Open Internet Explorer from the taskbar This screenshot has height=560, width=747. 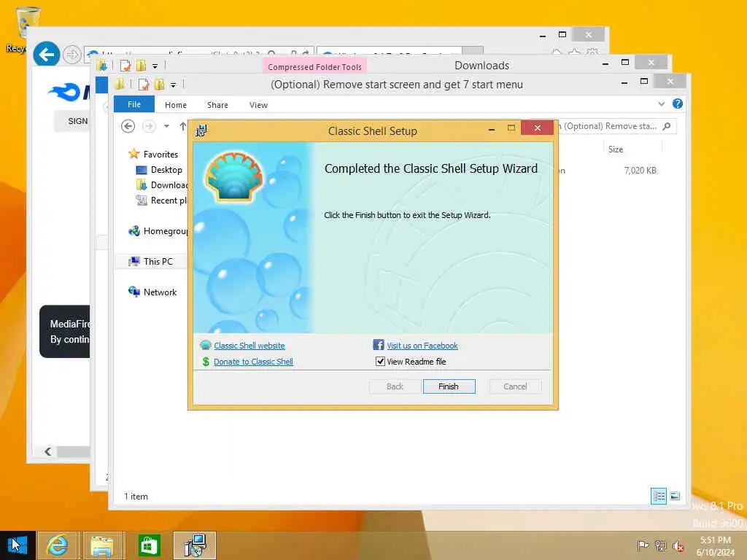click(57, 545)
